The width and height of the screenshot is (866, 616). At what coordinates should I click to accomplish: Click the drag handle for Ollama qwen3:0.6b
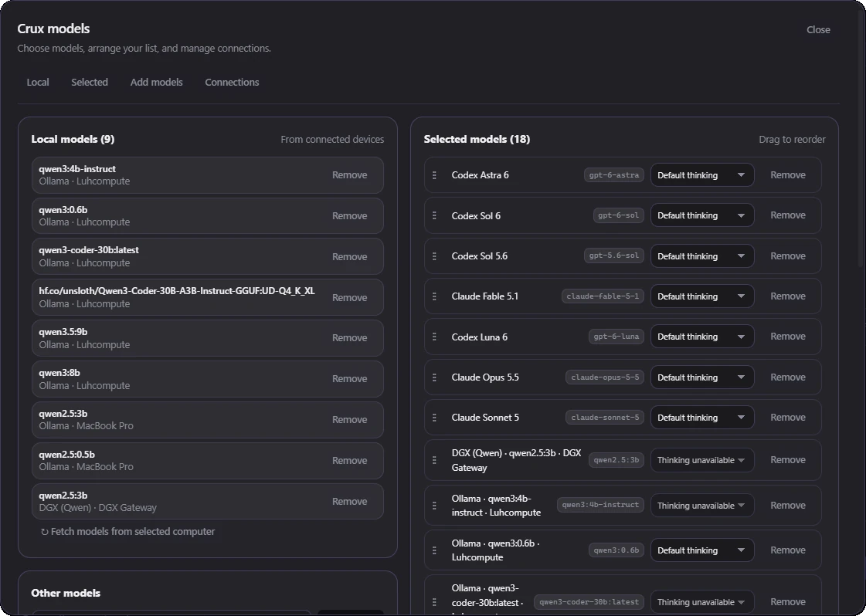434,550
